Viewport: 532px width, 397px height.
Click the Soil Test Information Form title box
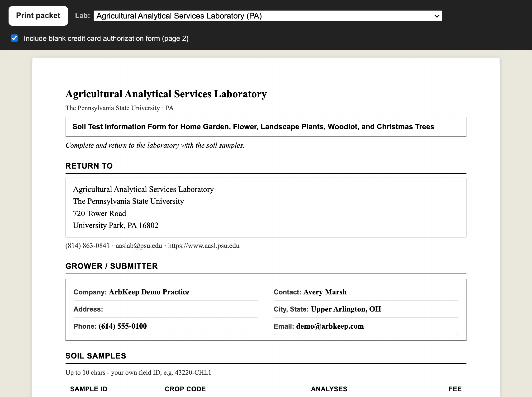coord(266,127)
